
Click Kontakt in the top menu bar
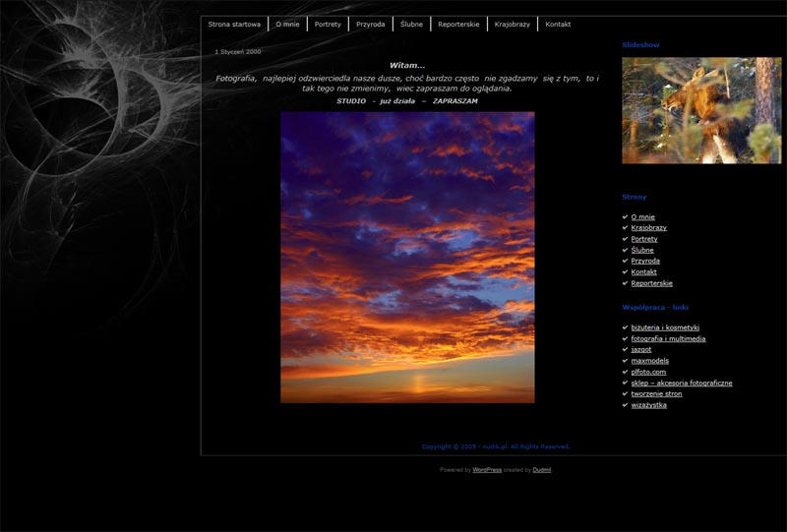click(558, 24)
